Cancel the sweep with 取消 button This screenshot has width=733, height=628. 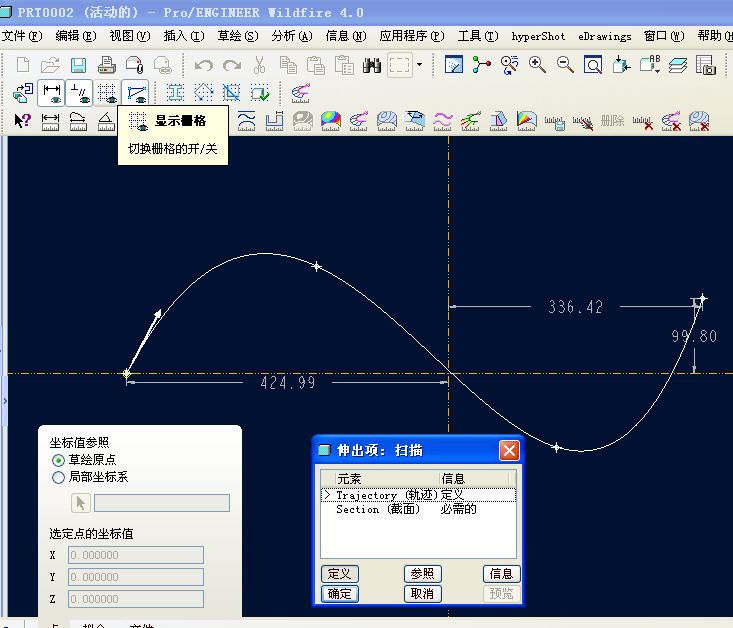(x=423, y=594)
